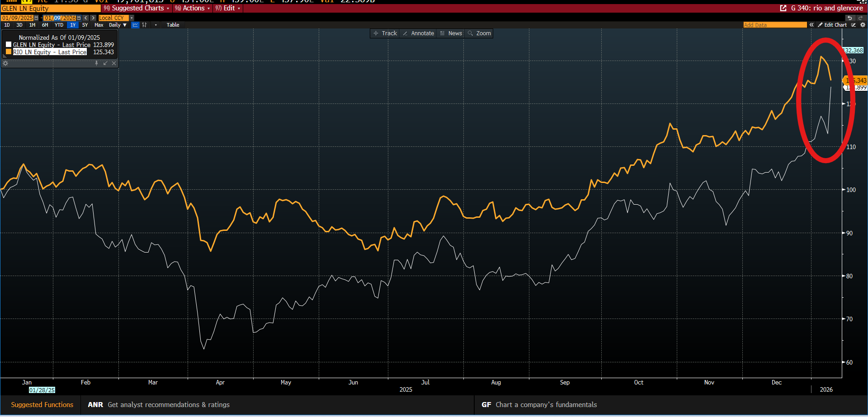This screenshot has height=417, width=868.
Task: Click the Suggested Functions label
Action: coord(42,405)
